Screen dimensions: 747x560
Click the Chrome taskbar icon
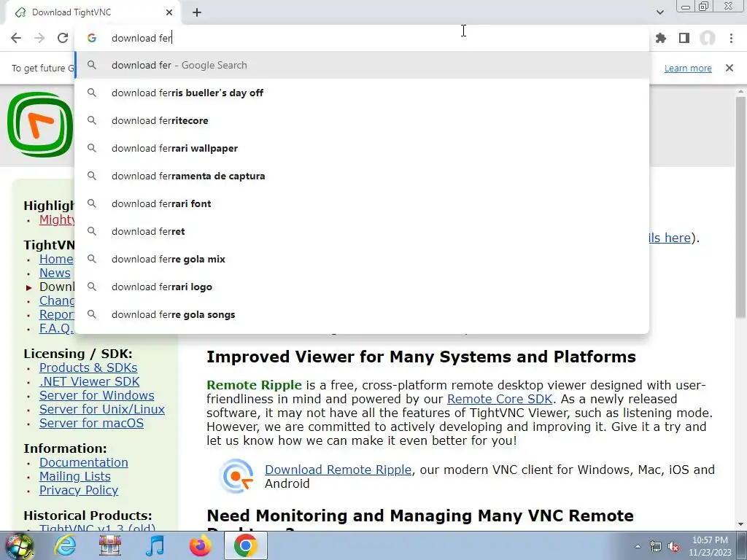click(x=245, y=545)
